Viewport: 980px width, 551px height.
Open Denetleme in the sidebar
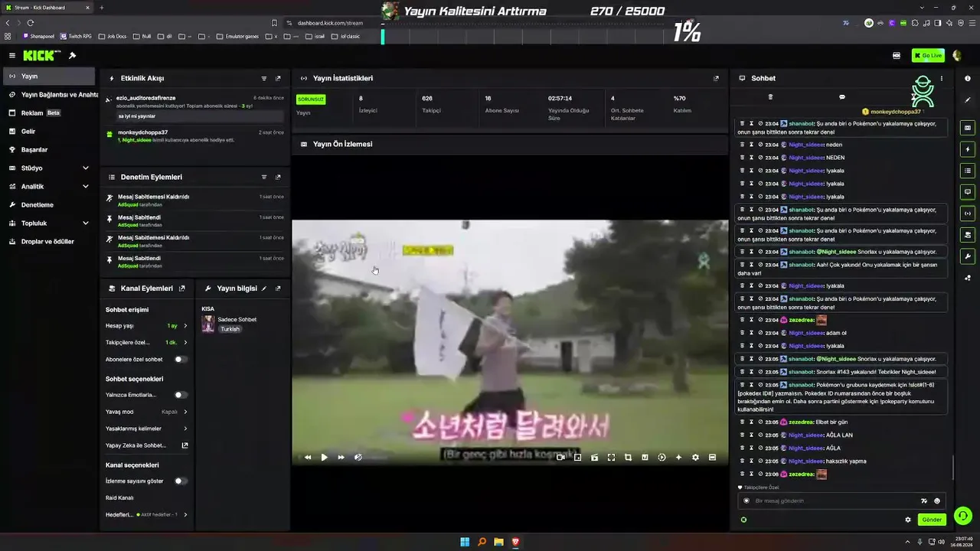51,205
